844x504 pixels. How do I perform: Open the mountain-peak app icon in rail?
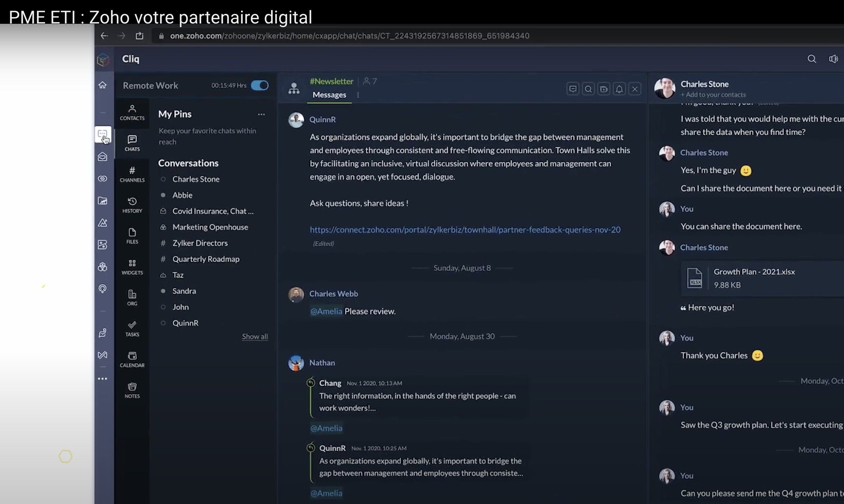point(103,223)
